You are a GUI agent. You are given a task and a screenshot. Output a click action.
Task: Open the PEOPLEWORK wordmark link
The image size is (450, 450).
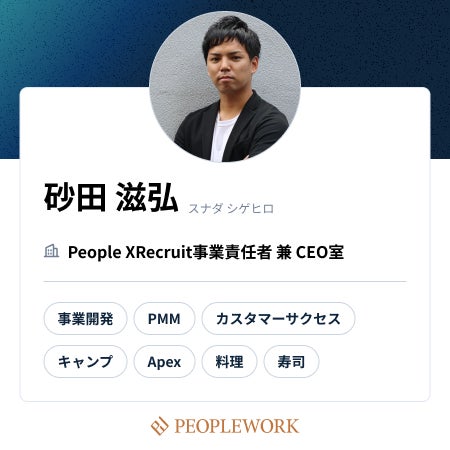236,426
